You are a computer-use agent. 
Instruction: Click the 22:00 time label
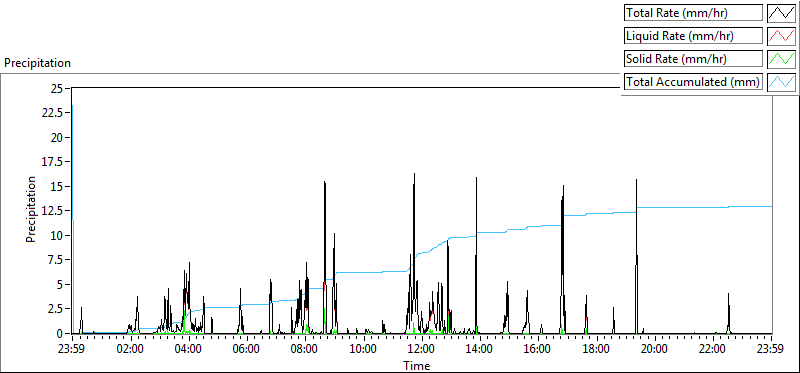711,350
